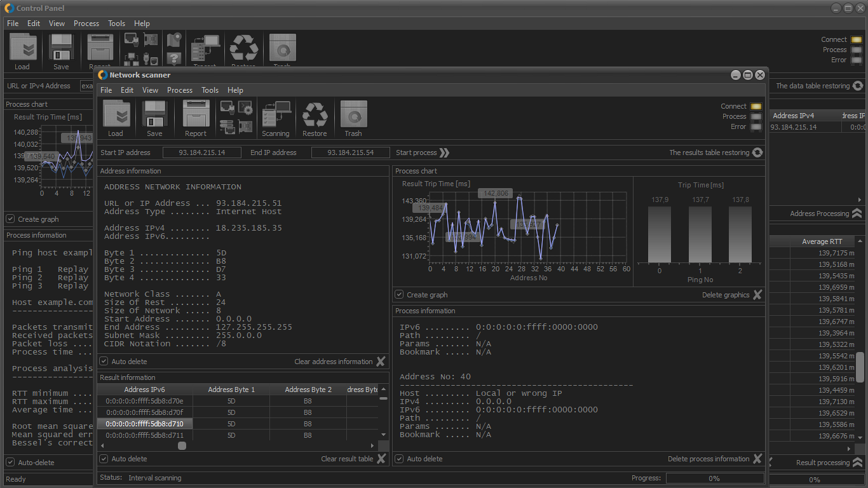Click the Restore recycle icon in Network scanner
Screen dimensions: 868x488
(x=315, y=115)
